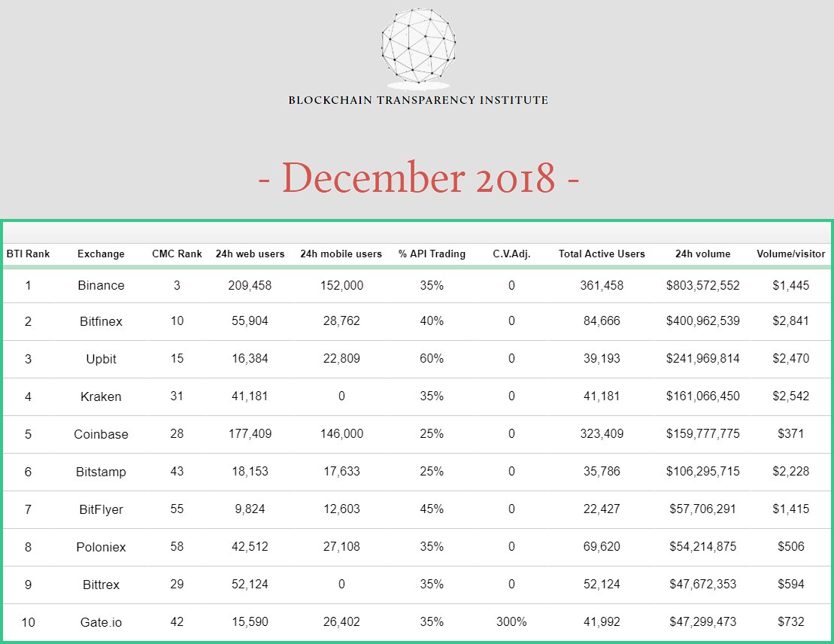This screenshot has height=644, width=834.
Task: Click the Blockchain Transparency Institute title text
Action: pyautogui.click(x=418, y=100)
